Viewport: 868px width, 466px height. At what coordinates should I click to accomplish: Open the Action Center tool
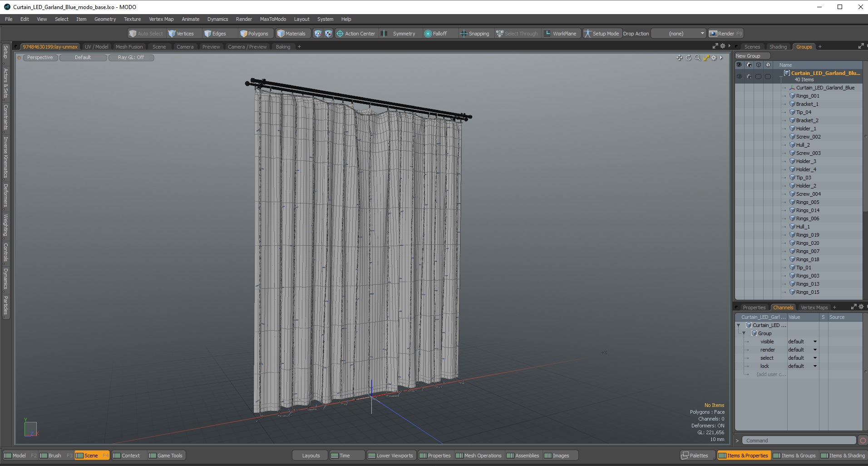pyautogui.click(x=356, y=34)
